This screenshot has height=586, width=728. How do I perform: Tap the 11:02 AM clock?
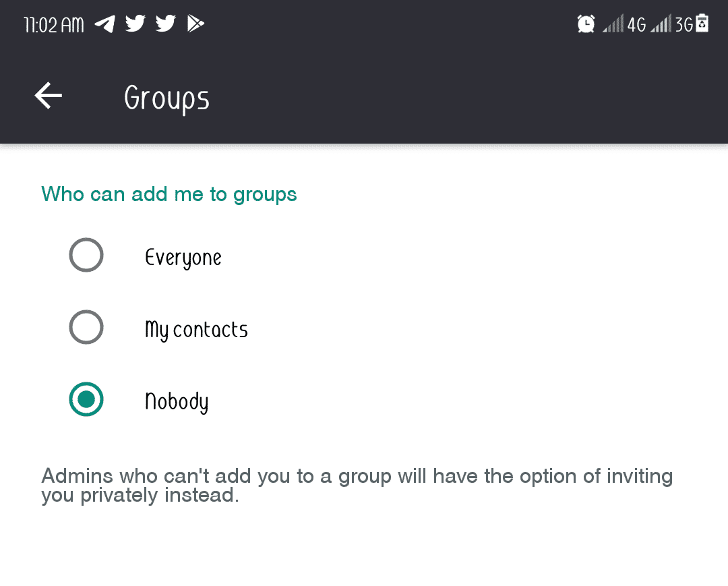click(54, 25)
